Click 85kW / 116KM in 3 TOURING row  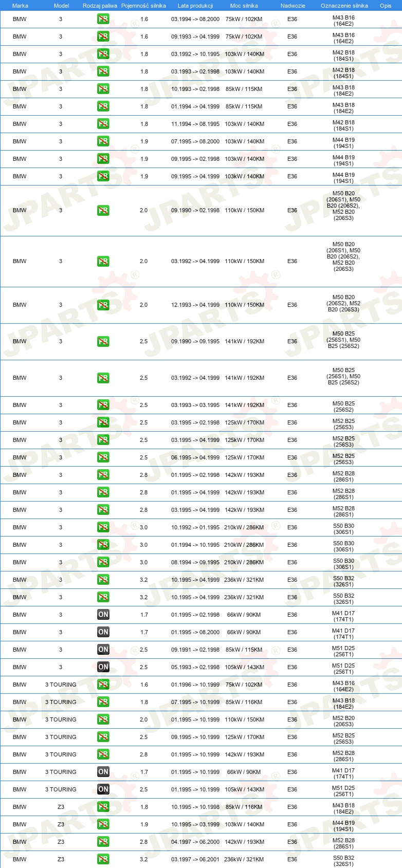pyautogui.click(x=244, y=702)
